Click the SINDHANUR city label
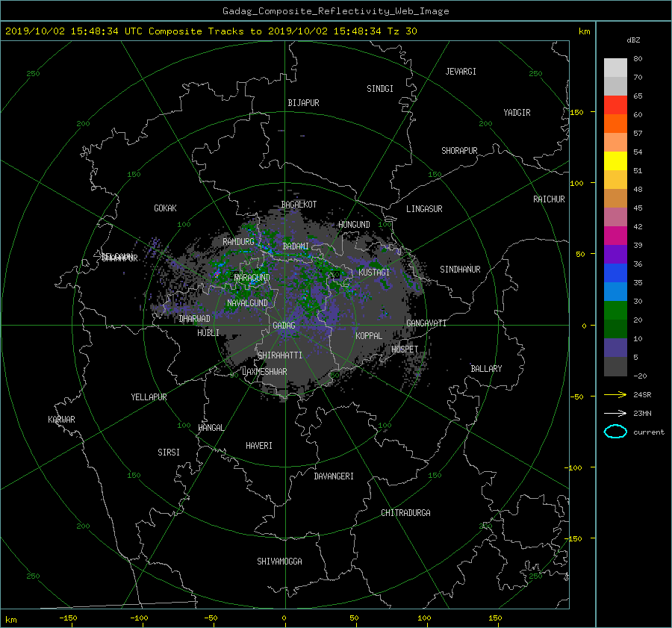This screenshot has height=628, width=672. [x=460, y=270]
